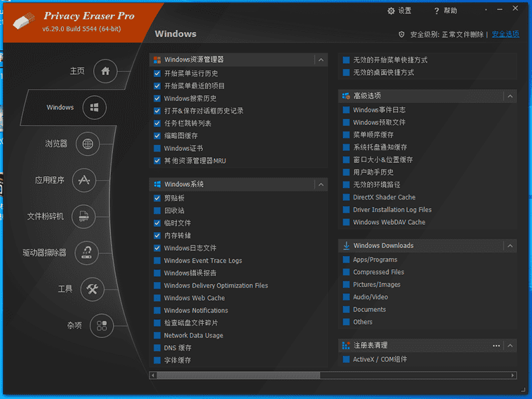
Task: Uncheck 缩略图缓存
Action: [157, 136]
